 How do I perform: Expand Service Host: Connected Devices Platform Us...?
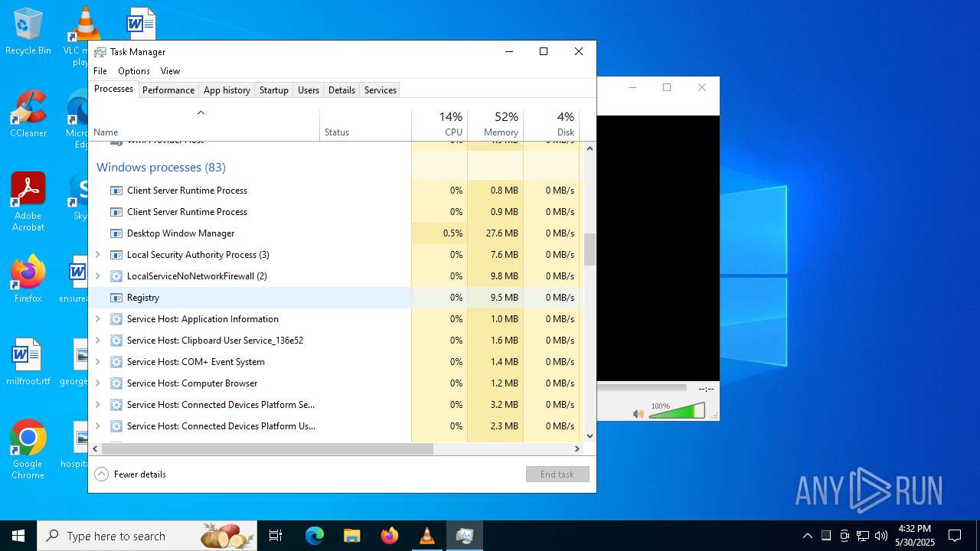click(97, 426)
